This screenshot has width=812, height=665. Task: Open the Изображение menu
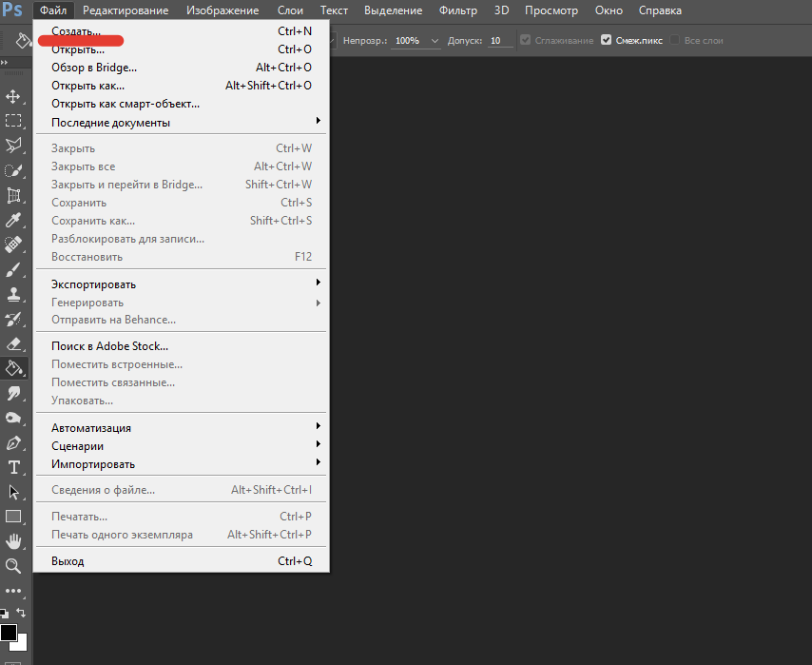click(222, 10)
